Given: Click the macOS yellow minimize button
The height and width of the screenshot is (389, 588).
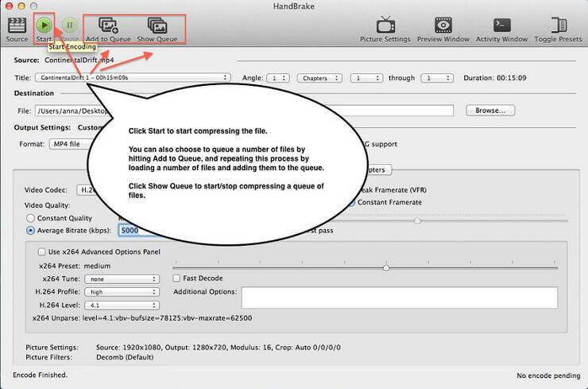Looking at the screenshot, I should [x=21, y=6].
